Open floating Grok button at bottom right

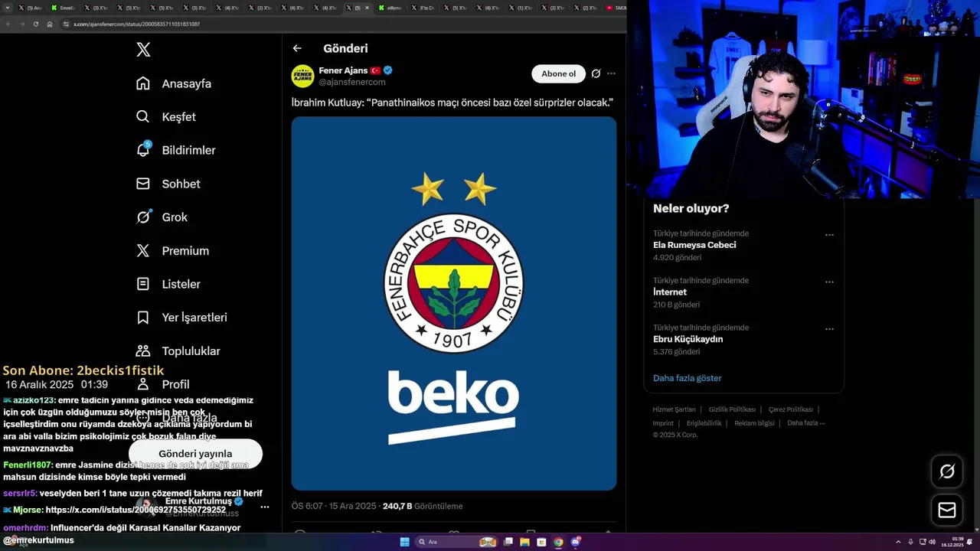947,471
